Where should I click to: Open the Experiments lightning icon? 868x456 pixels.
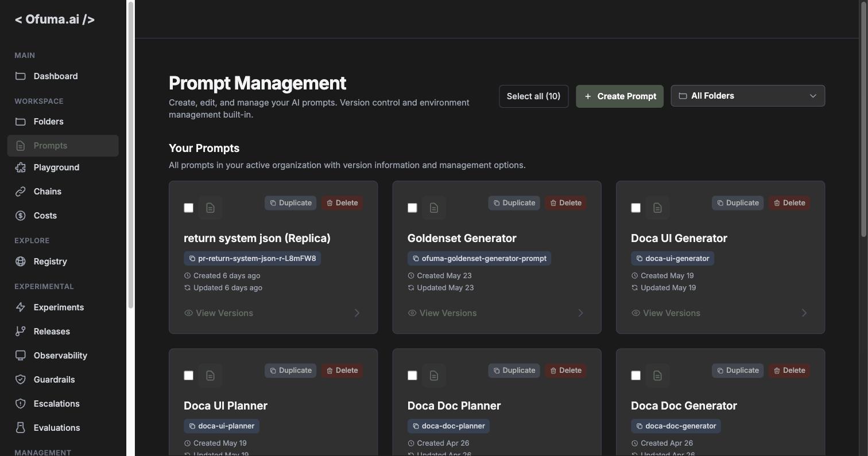click(21, 307)
